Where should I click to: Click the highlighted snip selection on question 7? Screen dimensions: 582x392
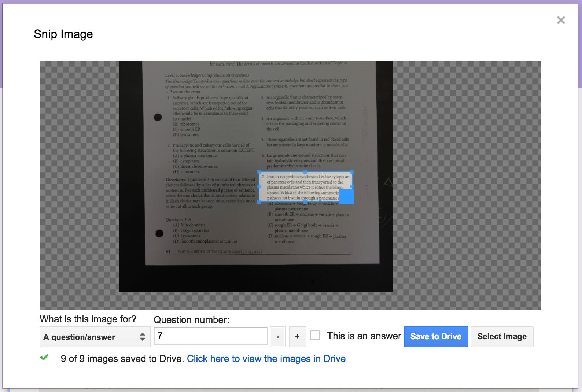point(305,187)
